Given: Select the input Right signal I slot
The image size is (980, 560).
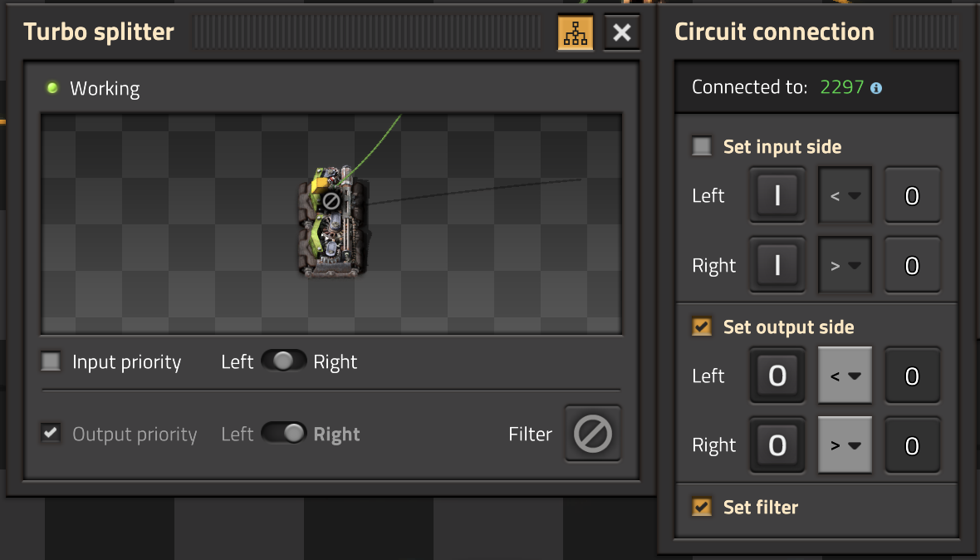Looking at the screenshot, I should pos(777,266).
